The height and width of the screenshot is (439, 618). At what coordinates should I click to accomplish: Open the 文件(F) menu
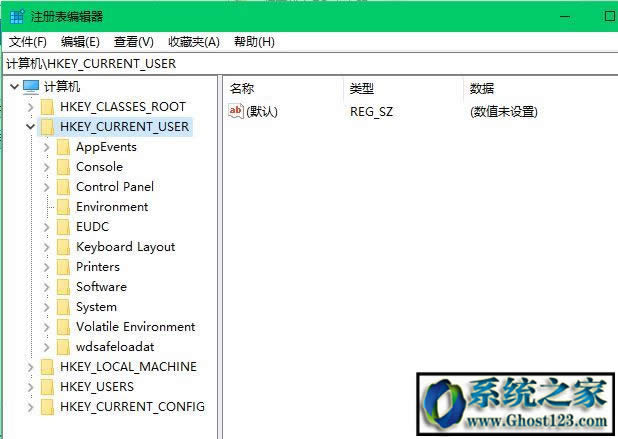coord(28,41)
